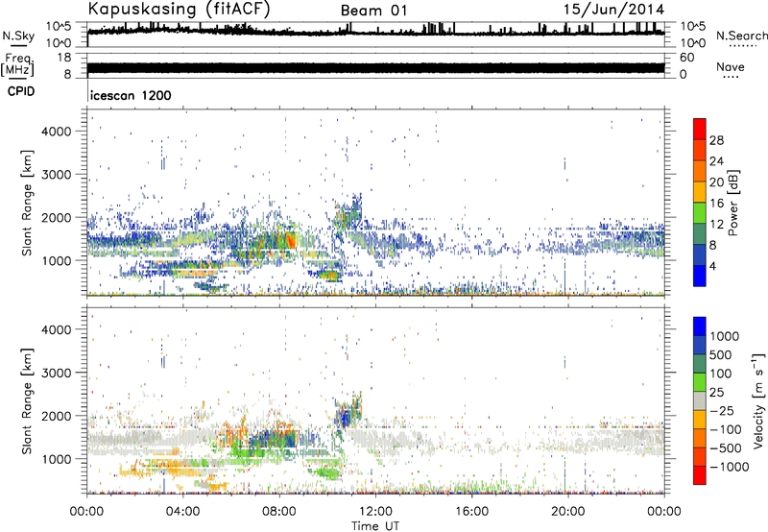Pick the blue top segment of velocity colorbar
768x532 pixels.
point(700,326)
